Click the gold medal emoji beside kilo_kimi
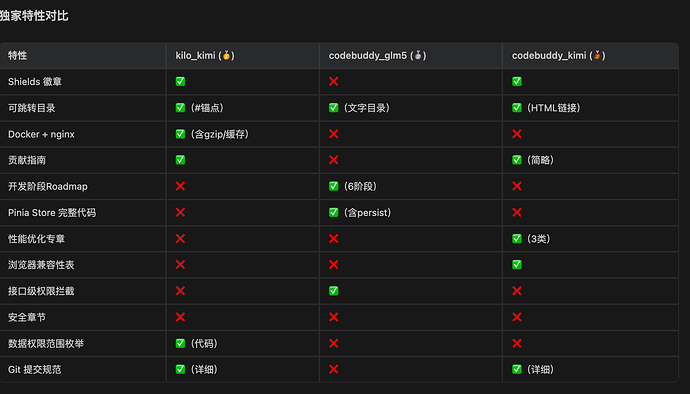The image size is (690, 394). click(x=226, y=55)
